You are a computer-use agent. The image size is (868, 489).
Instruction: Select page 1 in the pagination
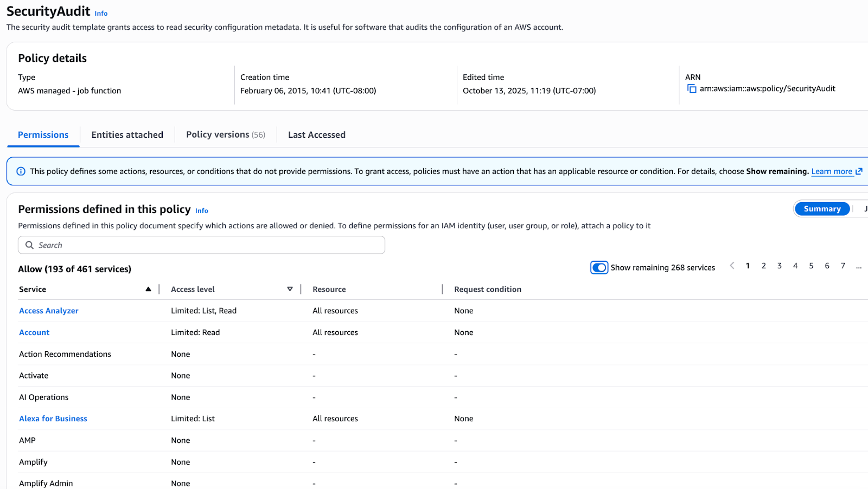pyautogui.click(x=748, y=266)
